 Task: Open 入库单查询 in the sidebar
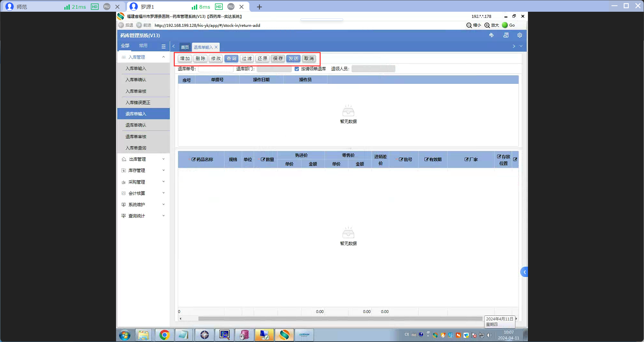[144, 148]
